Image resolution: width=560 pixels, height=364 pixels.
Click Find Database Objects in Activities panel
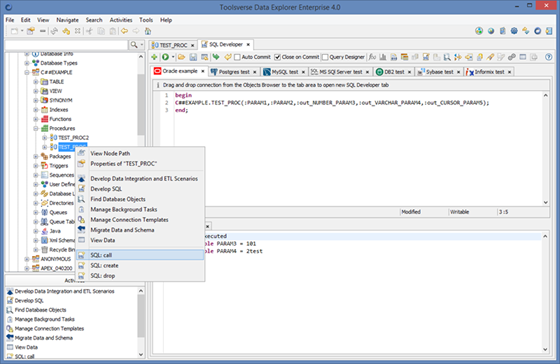click(x=40, y=310)
